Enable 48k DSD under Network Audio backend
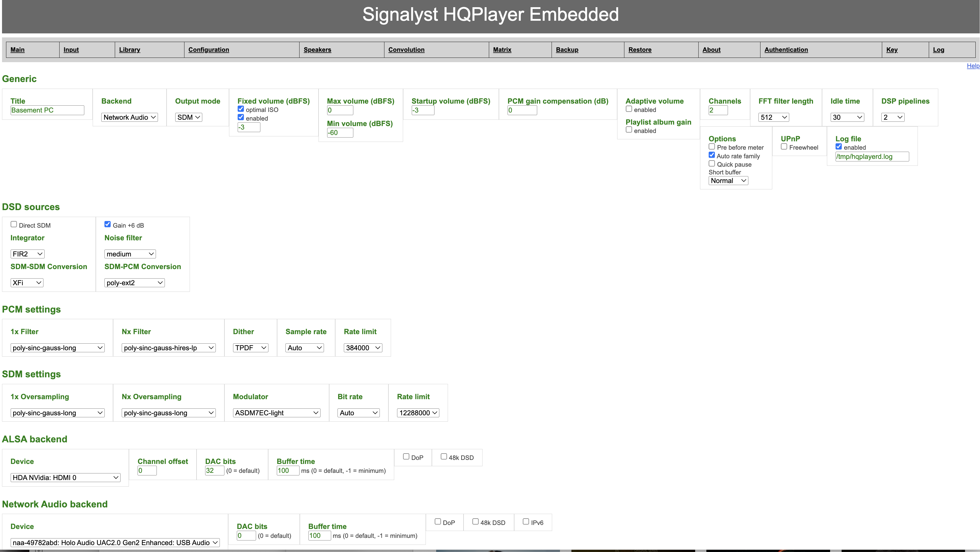The width and height of the screenshot is (980, 552). pos(475,521)
